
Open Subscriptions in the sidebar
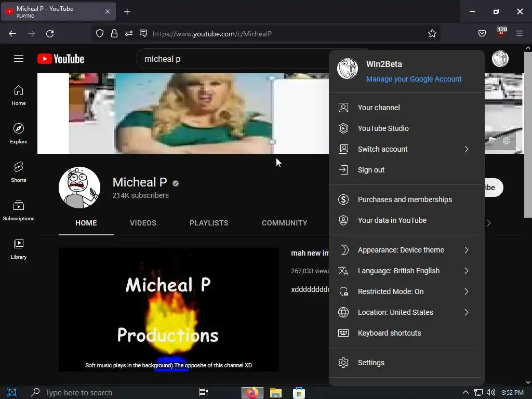click(19, 210)
